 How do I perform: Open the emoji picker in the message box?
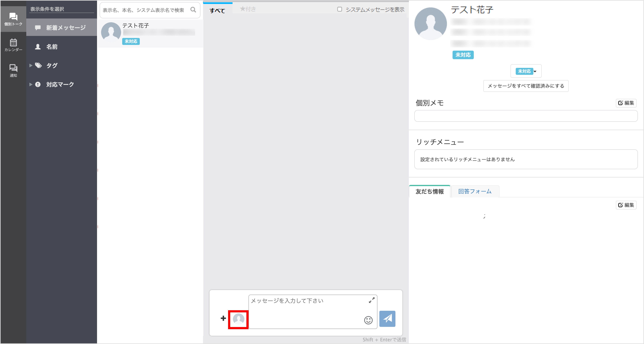(368, 320)
